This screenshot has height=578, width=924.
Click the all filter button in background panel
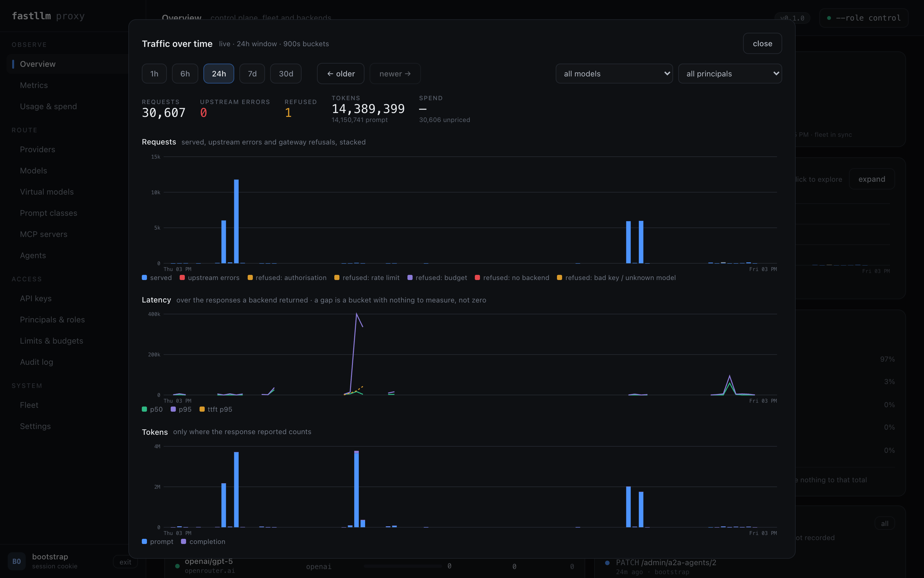(885, 524)
